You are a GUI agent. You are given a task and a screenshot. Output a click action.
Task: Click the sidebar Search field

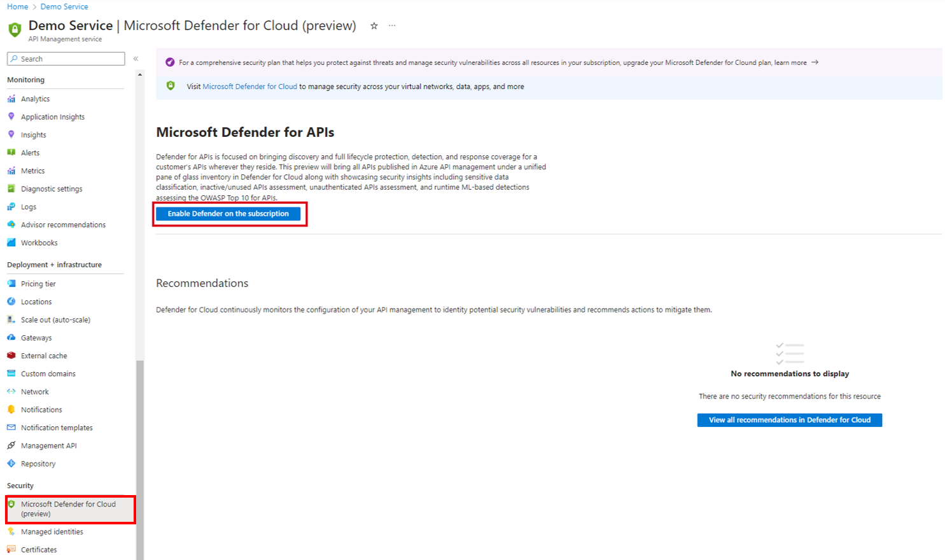pos(66,59)
